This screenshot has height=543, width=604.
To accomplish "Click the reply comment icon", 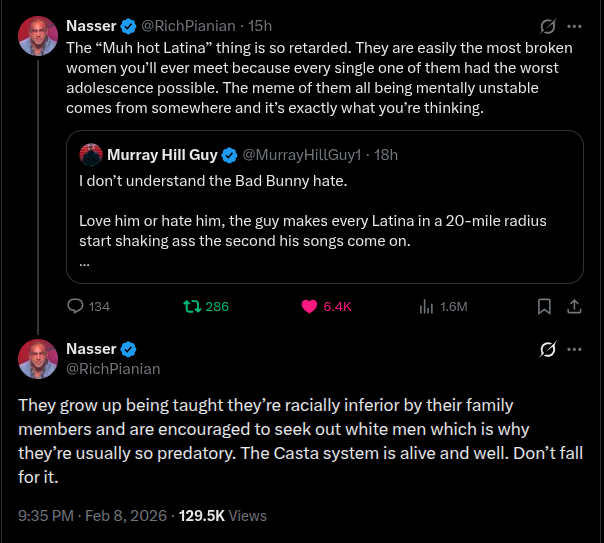I will [76, 306].
